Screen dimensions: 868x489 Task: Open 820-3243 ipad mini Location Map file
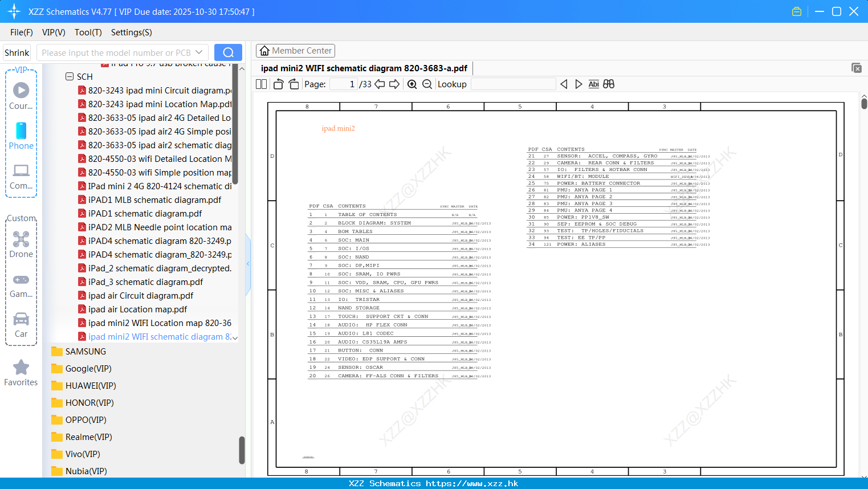[154, 104]
